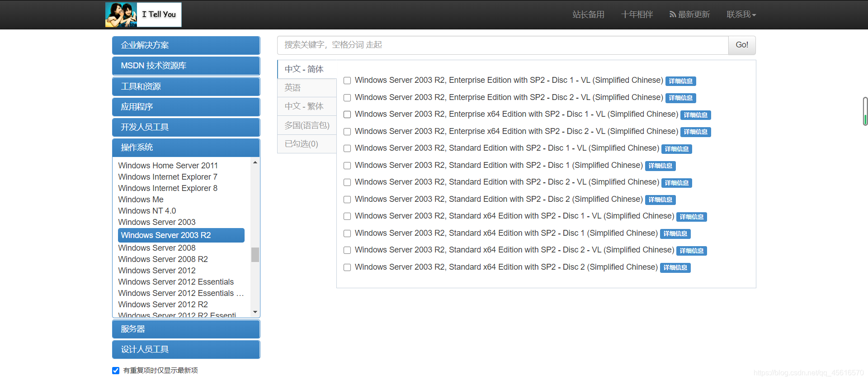Expand 开发人员工具 category panel
This screenshot has height=381, width=868.
click(186, 127)
